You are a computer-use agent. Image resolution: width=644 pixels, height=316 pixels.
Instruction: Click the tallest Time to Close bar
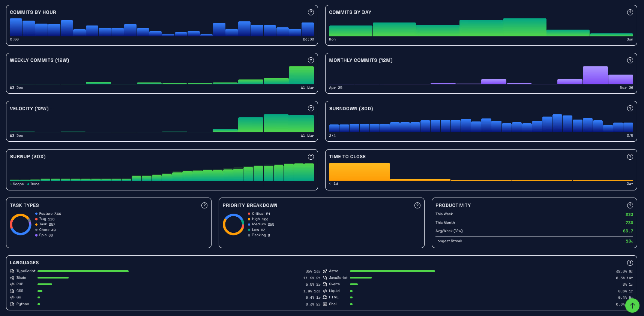click(x=359, y=172)
